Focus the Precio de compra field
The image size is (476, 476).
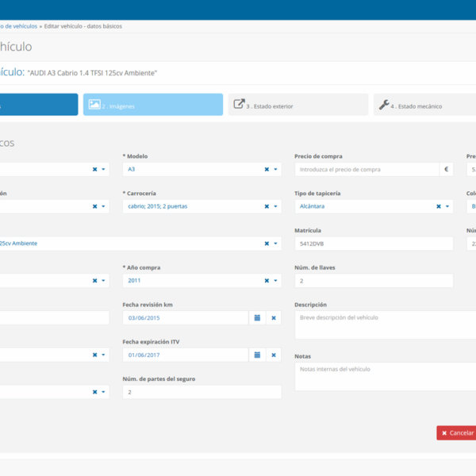(367, 169)
